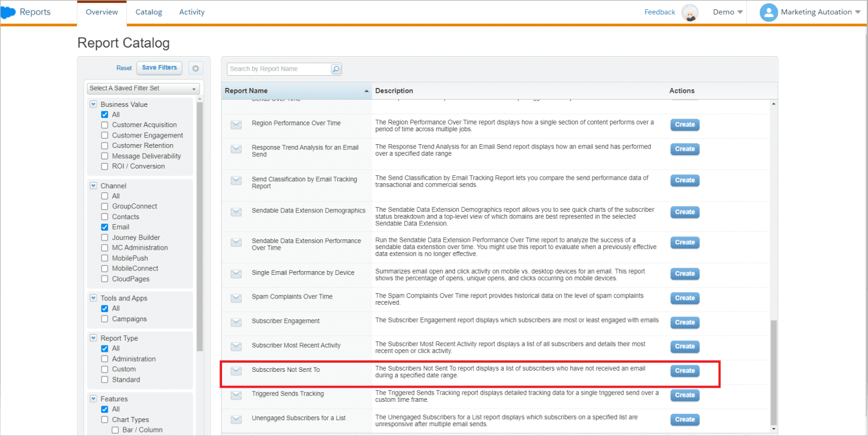
Task: Click the user avatar next to Feedback
Action: tap(690, 13)
